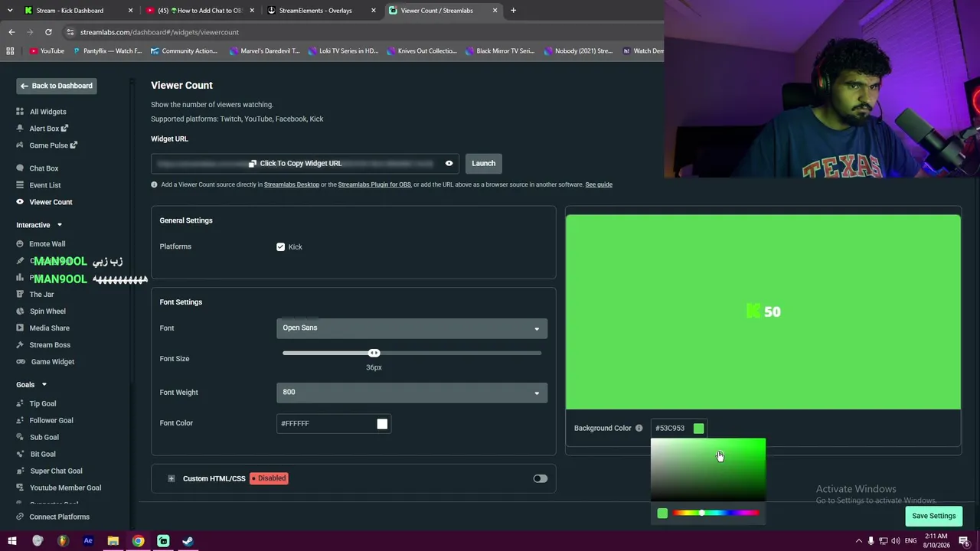Open the Super Chat Goal widget
This screenshot has height=551, width=980.
(x=56, y=471)
